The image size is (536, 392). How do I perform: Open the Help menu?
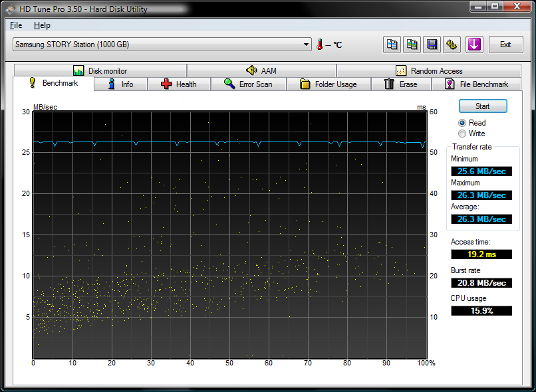[x=42, y=25]
